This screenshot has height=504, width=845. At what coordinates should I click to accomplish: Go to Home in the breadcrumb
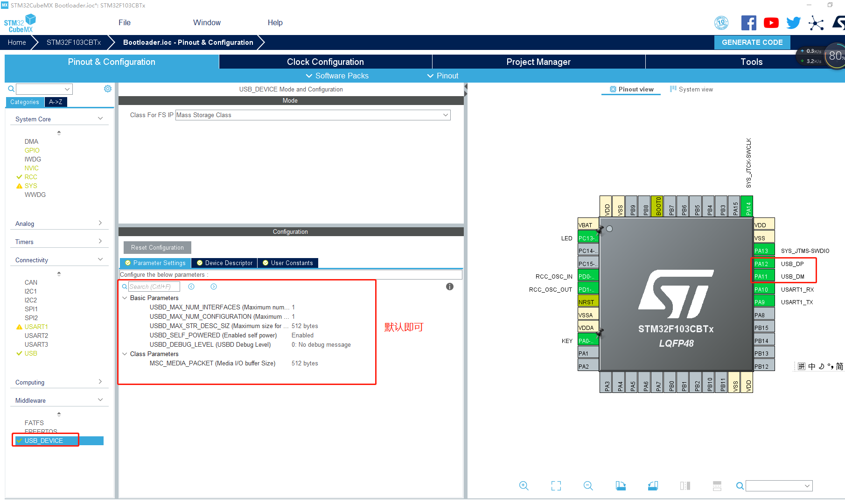tap(17, 42)
